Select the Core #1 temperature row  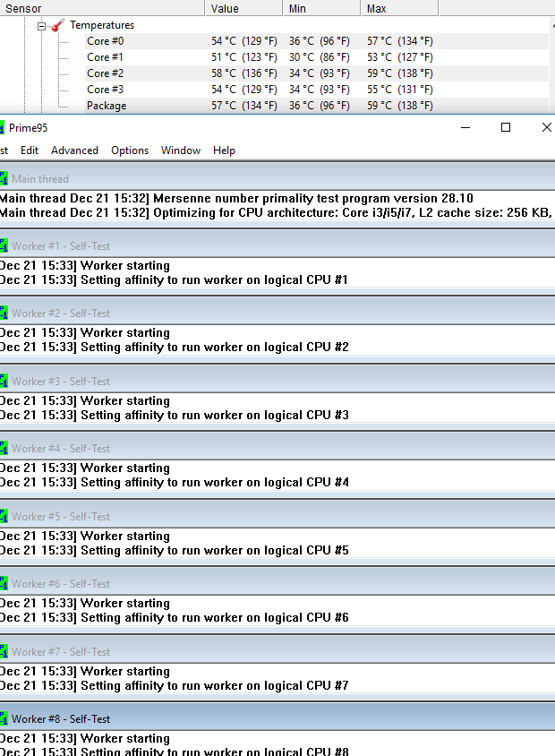317,57
